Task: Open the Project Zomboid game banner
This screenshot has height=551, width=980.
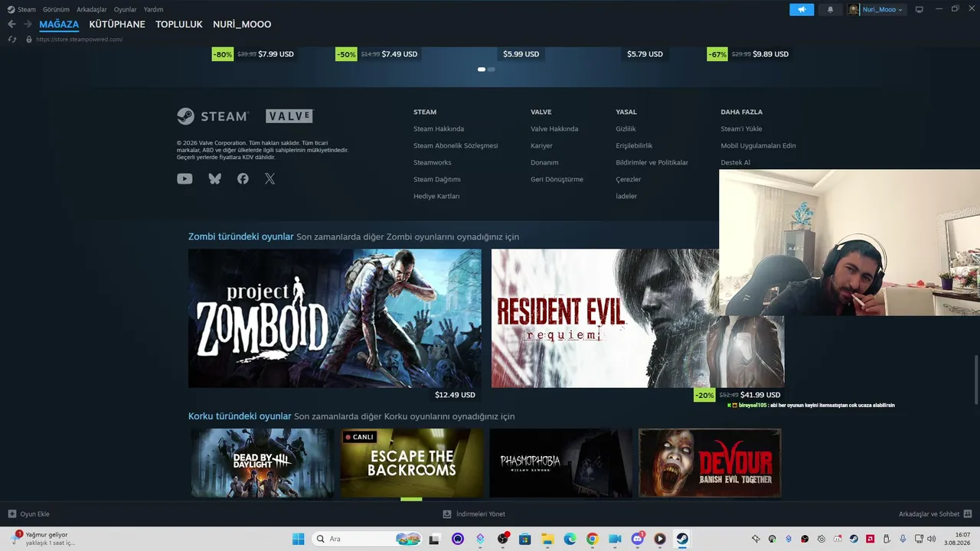Action: [335, 318]
